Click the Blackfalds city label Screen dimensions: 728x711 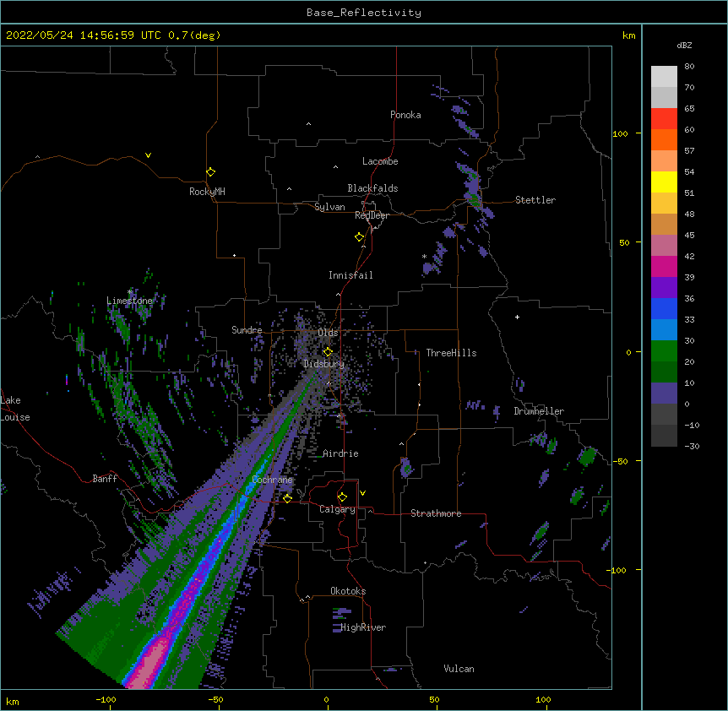click(x=372, y=188)
